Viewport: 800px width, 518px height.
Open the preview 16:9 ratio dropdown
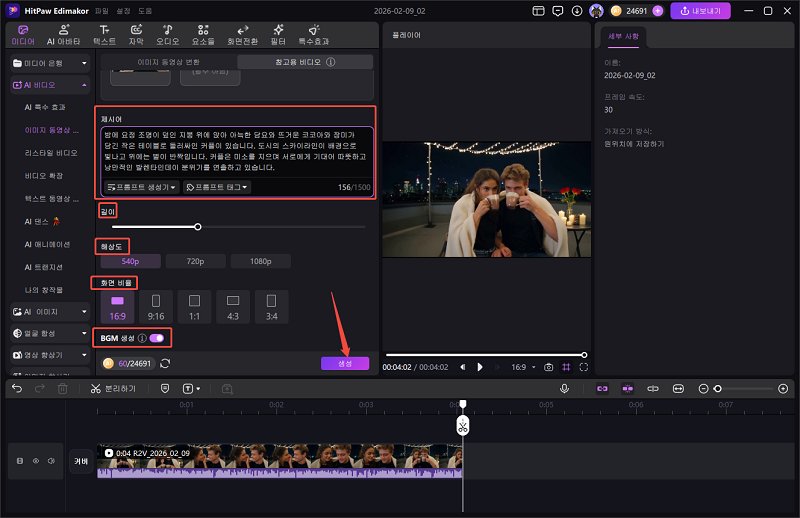524,367
